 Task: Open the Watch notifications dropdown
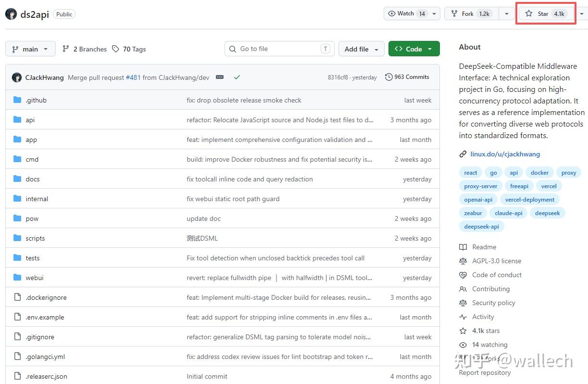(x=412, y=13)
